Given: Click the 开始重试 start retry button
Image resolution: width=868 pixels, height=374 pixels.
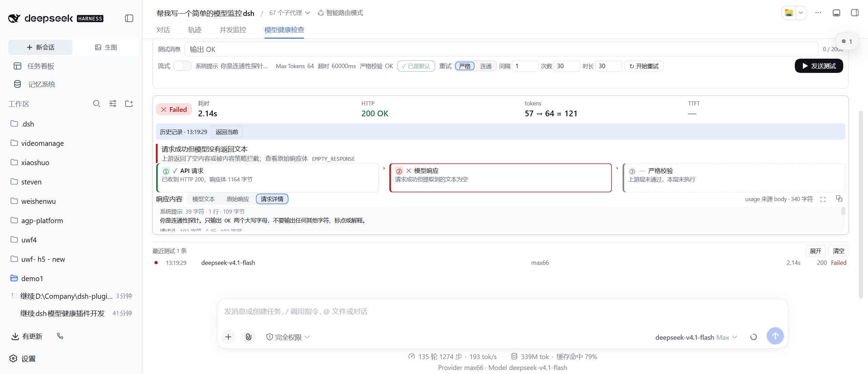Looking at the screenshot, I should pyautogui.click(x=644, y=66).
